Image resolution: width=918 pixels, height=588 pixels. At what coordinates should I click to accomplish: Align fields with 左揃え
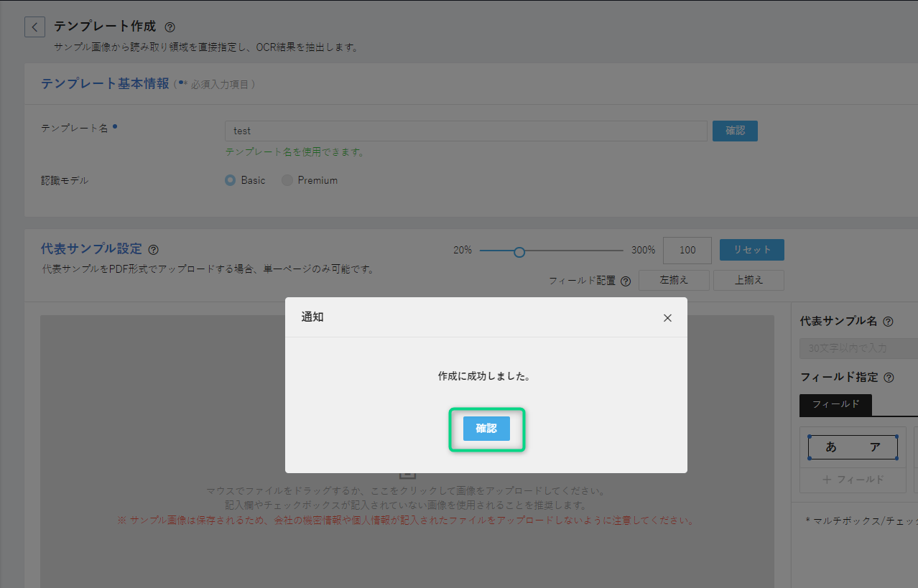(x=674, y=280)
